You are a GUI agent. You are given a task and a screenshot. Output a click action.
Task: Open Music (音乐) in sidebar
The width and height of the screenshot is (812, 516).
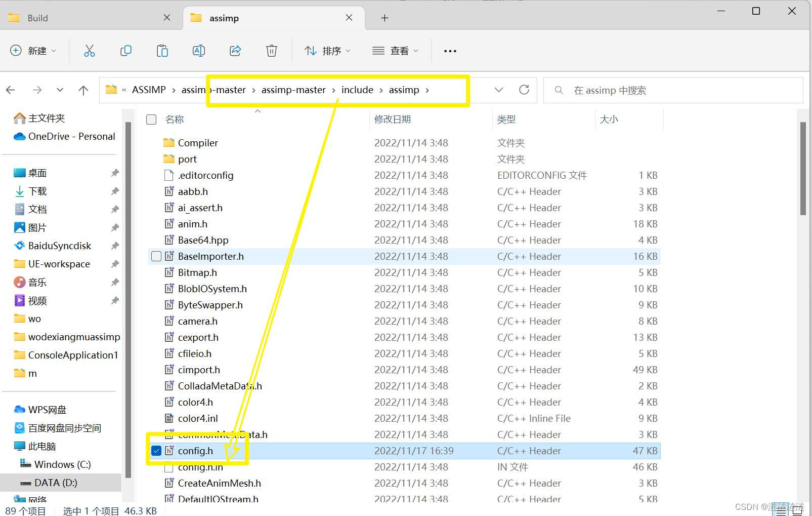[30, 282]
